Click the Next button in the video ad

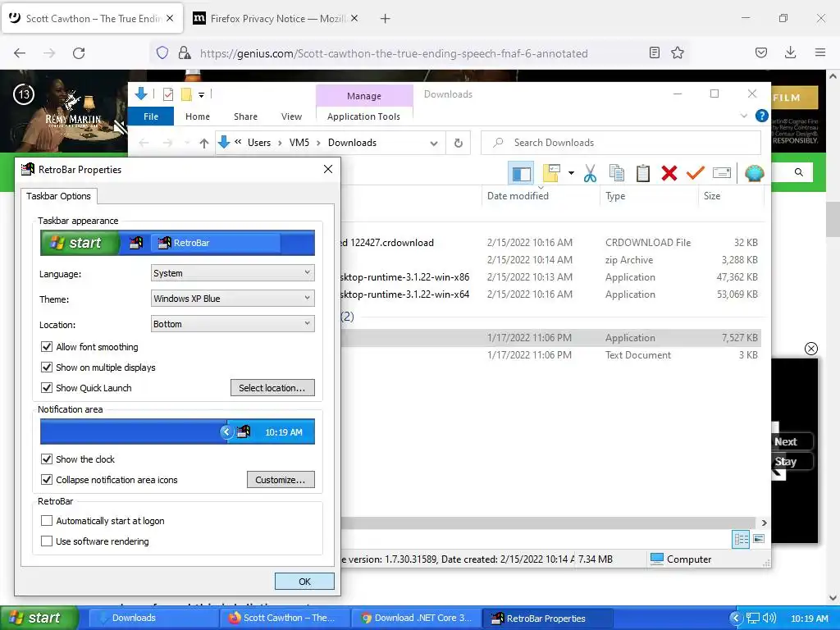pos(792,442)
